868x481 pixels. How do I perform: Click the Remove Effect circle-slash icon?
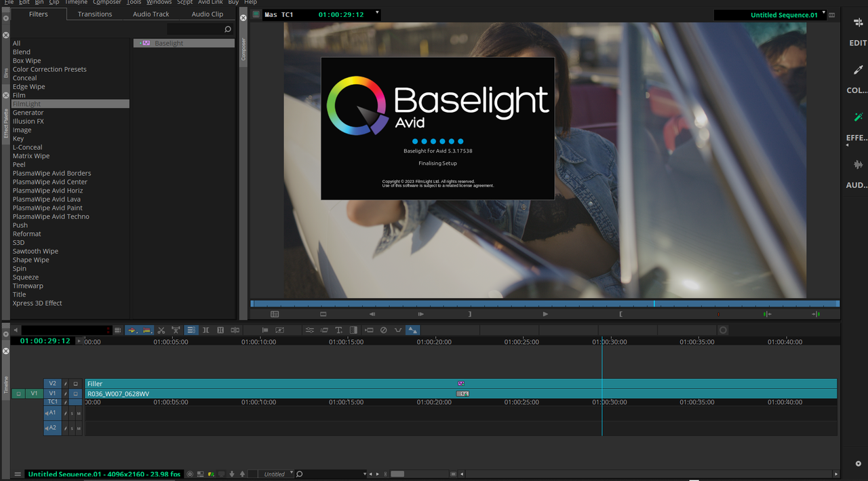coord(383,330)
